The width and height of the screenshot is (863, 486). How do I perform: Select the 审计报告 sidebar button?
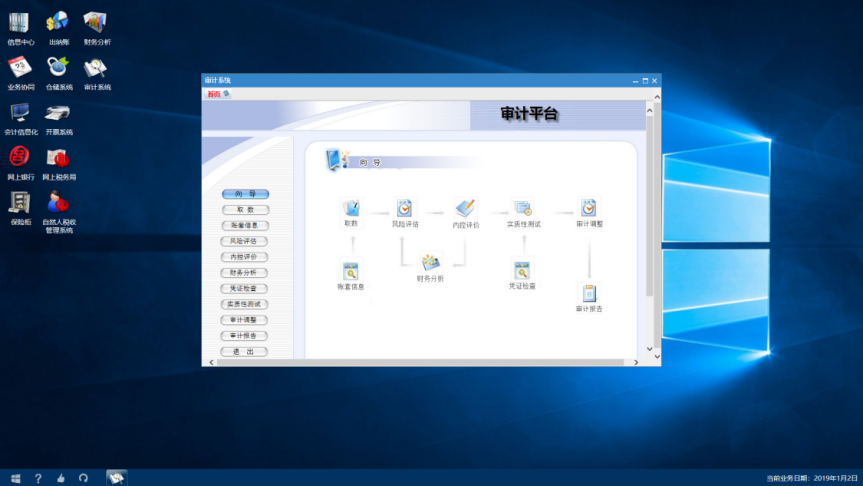coord(244,336)
